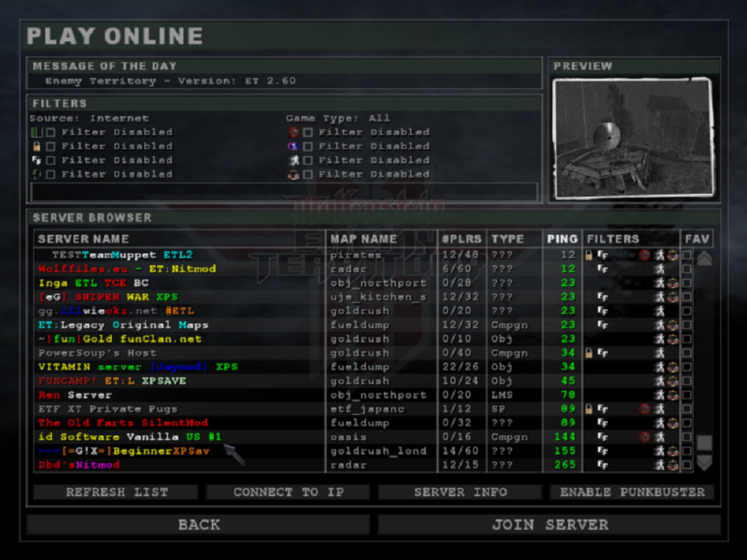Sort servers by #PLRS column
Screen dimensions: 747x560
pos(462,239)
